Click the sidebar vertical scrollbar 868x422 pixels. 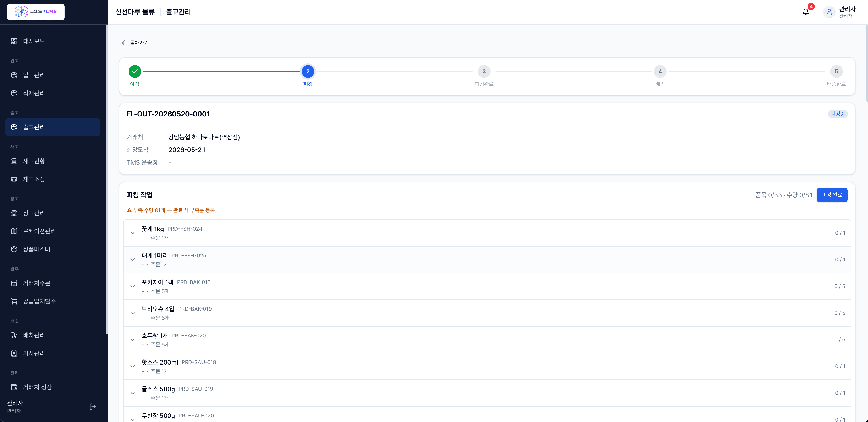[107, 180]
